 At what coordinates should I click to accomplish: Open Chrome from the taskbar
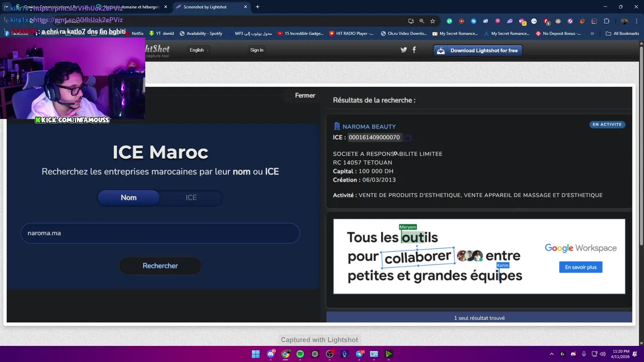[x=285, y=354]
